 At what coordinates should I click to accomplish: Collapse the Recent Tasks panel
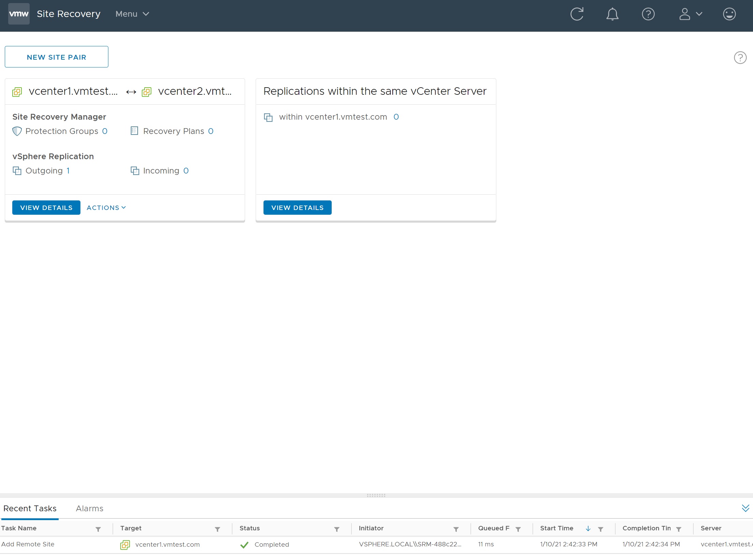(746, 508)
